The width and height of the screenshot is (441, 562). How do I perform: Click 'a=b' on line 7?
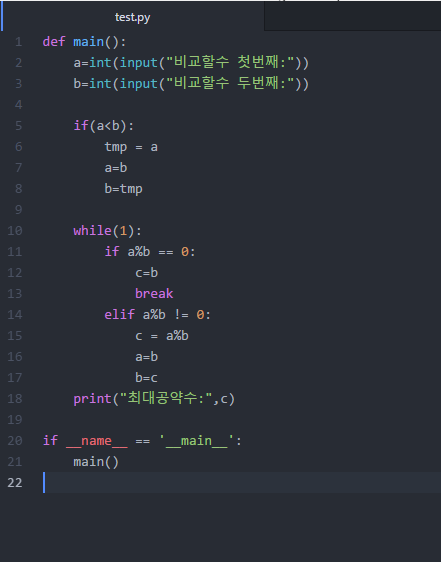point(116,168)
